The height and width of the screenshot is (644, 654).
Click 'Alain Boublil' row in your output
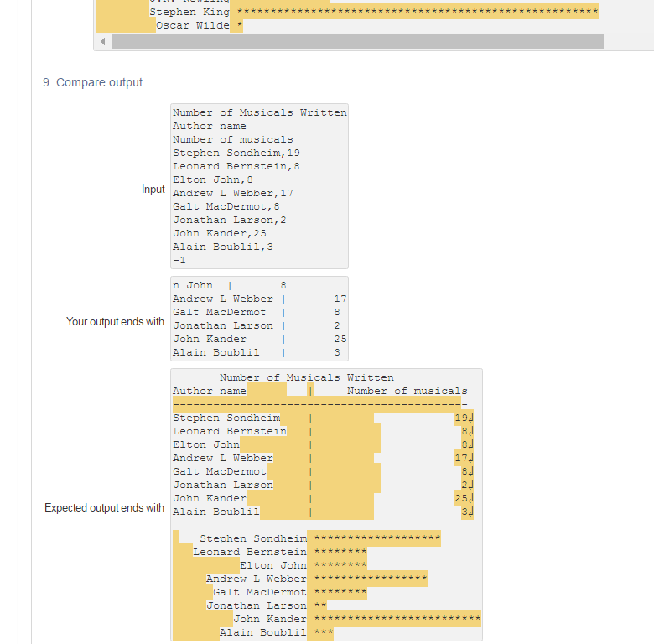257,352
